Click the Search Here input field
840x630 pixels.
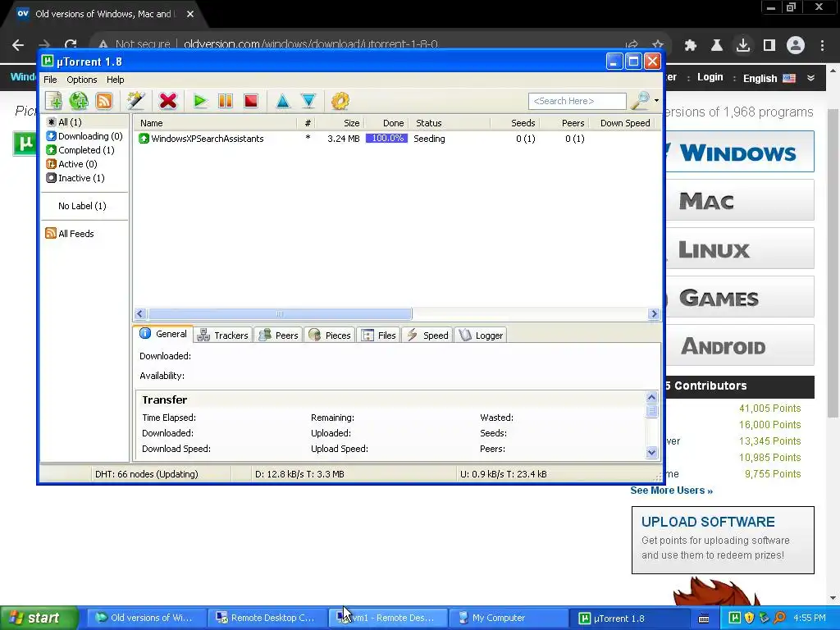tap(577, 101)
